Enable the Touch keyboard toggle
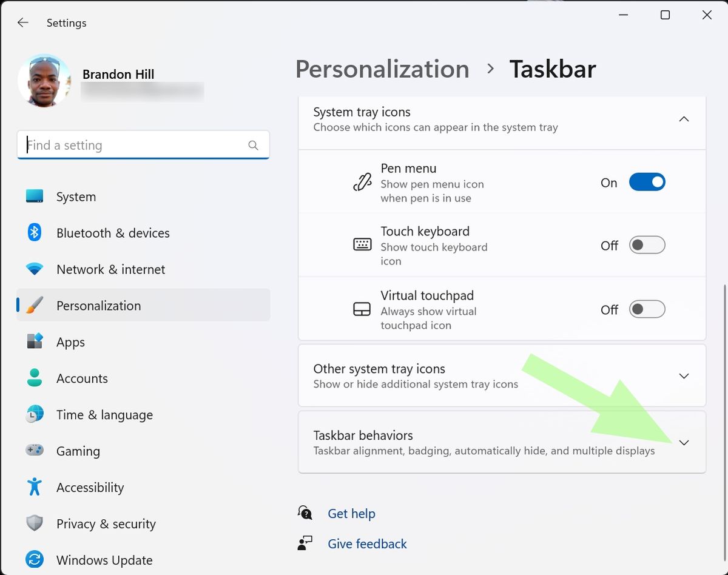This screenshot has height=575, width=728. pos(647,245)
